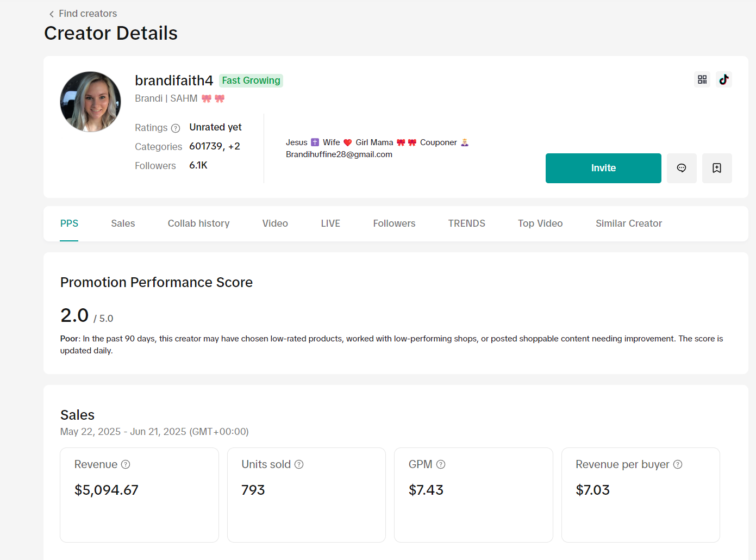Open the Collab history tab
Image resolution: width=756 pixels, height=560 pixels.
pos(198,223)
